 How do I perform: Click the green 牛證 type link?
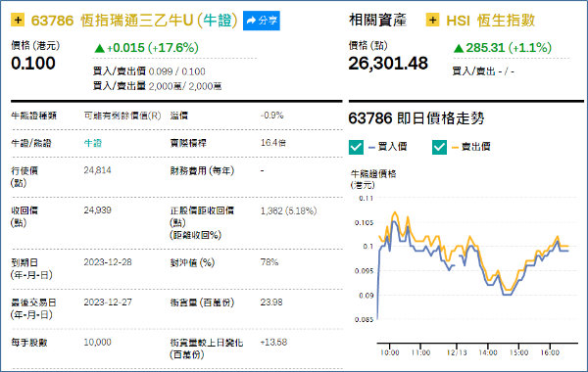[x=93, y=143]
